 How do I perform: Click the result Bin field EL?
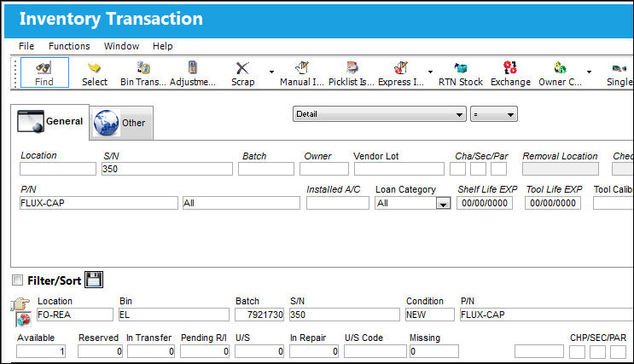[x=174, y=315]
